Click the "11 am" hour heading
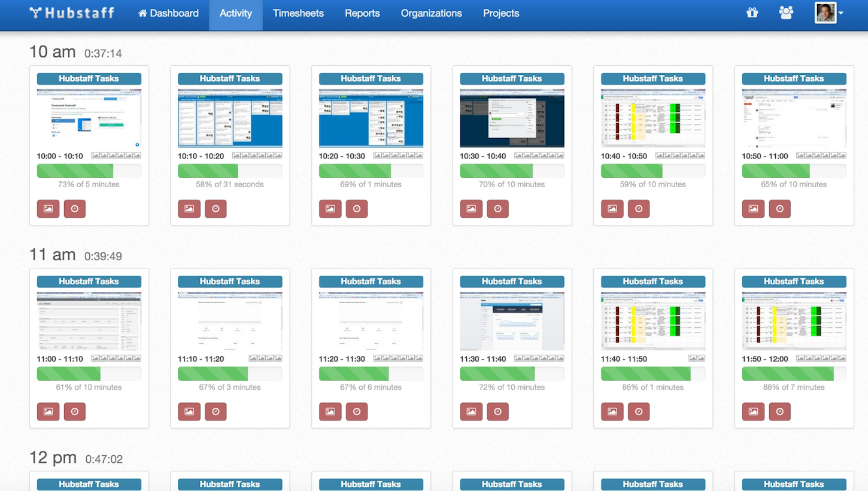This screenshot has width=868, height=491. [x=53, y=255]
